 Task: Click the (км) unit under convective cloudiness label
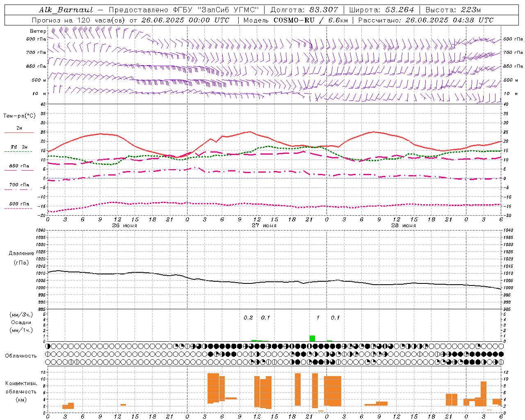coord(21,399)
